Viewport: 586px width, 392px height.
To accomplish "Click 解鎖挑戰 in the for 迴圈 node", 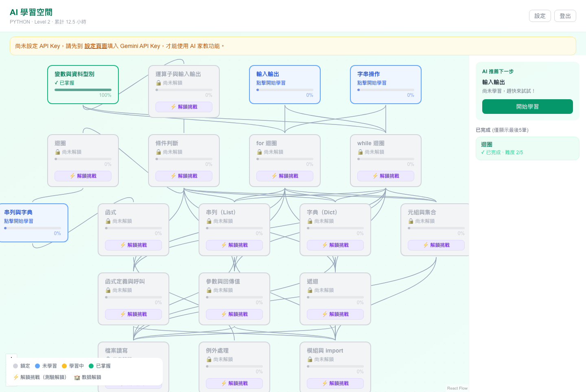I will [x=285, y=176].
